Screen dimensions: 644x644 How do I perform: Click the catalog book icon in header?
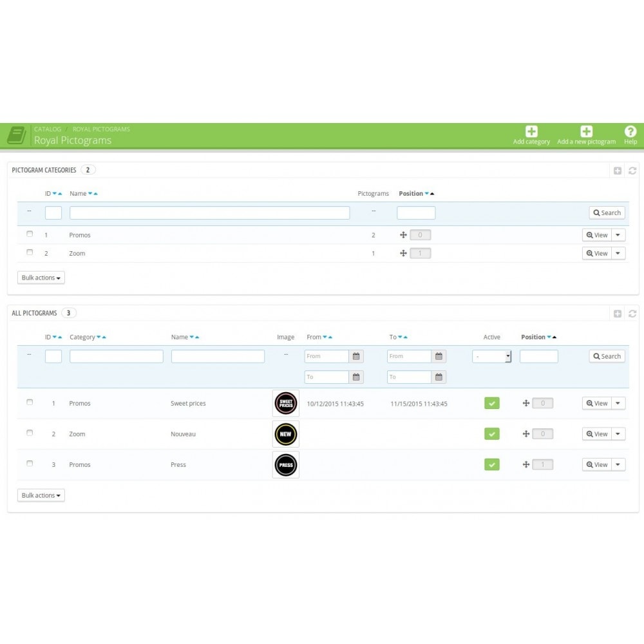[17, 135]
